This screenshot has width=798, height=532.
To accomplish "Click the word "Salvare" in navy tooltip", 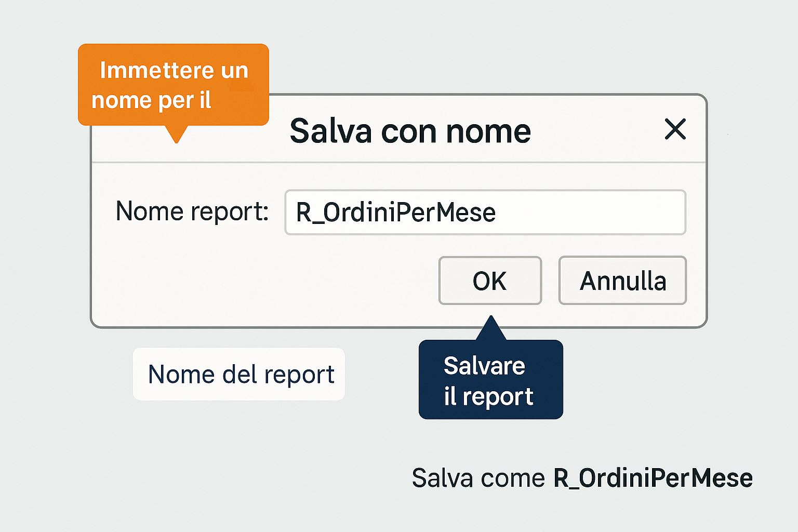I will (x=484, y=366).
